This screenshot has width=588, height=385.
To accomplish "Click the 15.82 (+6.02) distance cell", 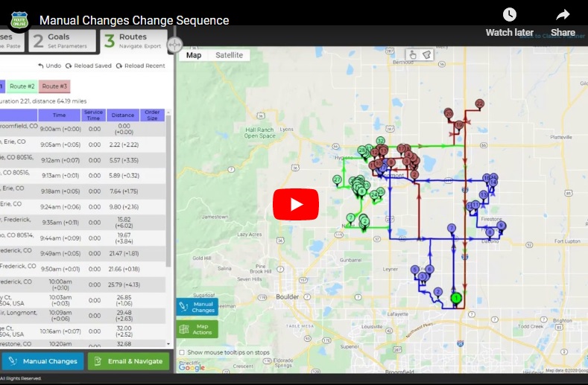I will pos(124,223).
